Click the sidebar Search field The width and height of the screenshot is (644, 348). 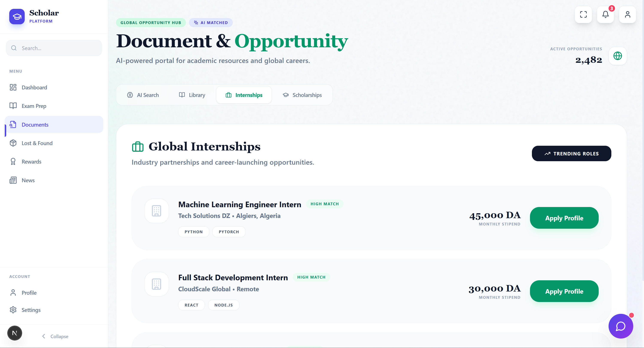coord(54,48)
